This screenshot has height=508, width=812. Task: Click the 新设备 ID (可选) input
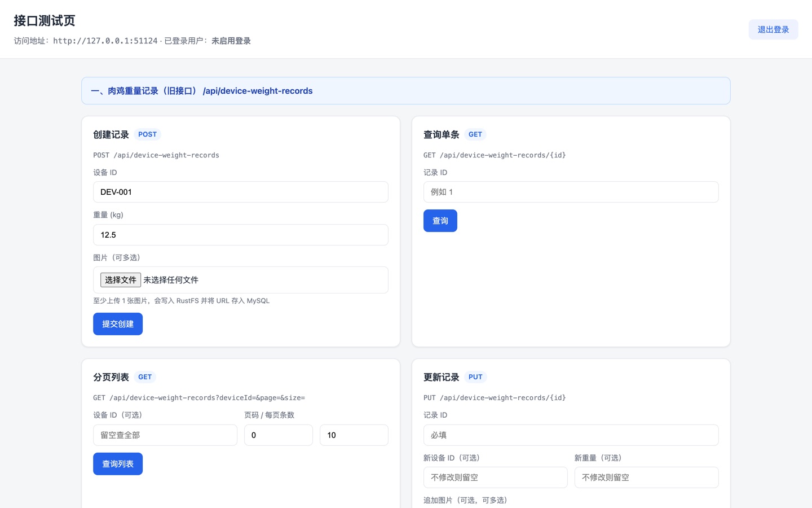click(496, 478)
